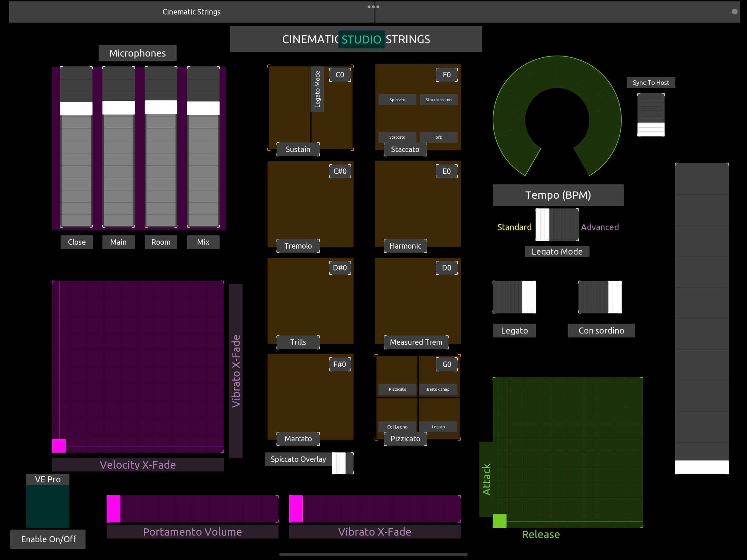Viewport: 747px width, 560px height.
Task: Click the Release label
Action: click(x=541, y=534)
